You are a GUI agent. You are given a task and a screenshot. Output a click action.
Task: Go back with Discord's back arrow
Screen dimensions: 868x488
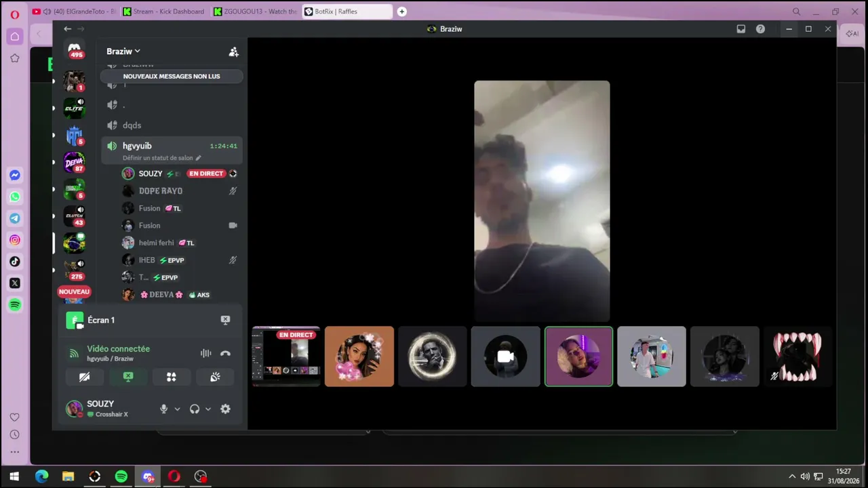click(67, 28)
